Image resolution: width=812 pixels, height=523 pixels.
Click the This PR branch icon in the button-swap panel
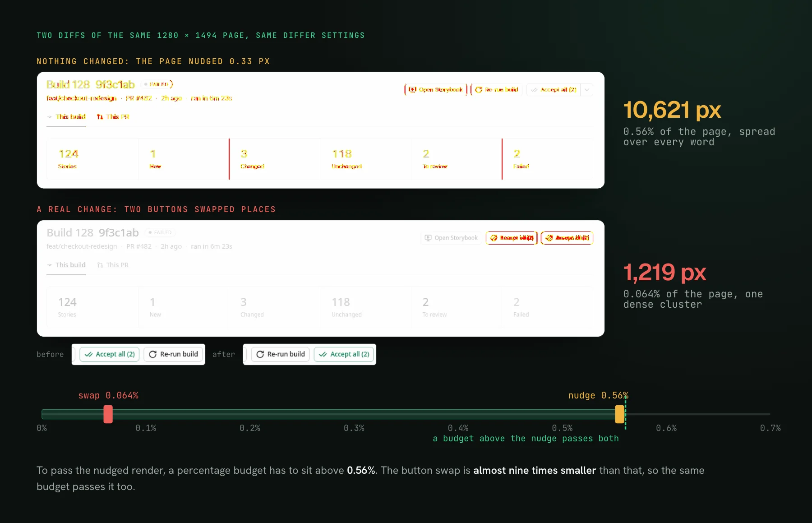(x=100, y=265)
